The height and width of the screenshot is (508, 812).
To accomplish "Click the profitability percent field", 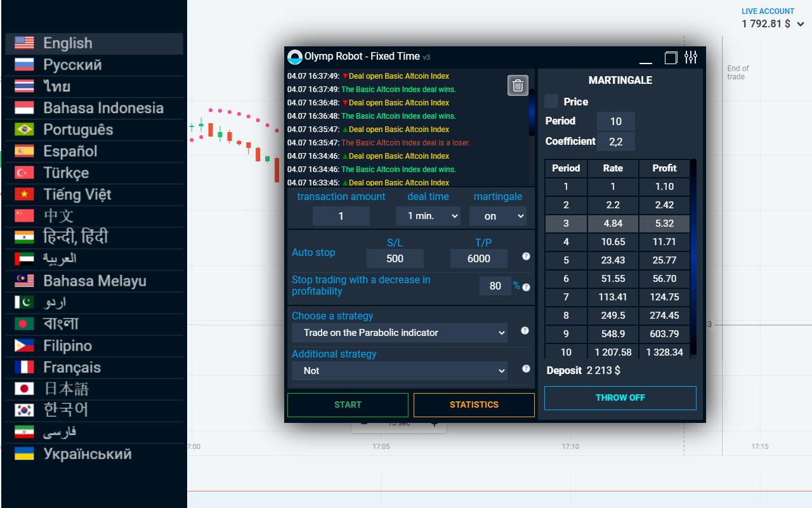I will pos(495,286).
